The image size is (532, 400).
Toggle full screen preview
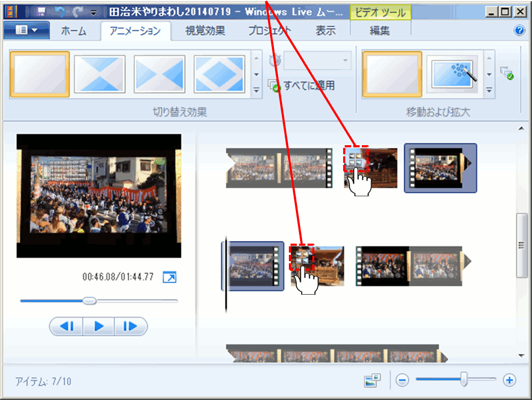click(169, 277)
